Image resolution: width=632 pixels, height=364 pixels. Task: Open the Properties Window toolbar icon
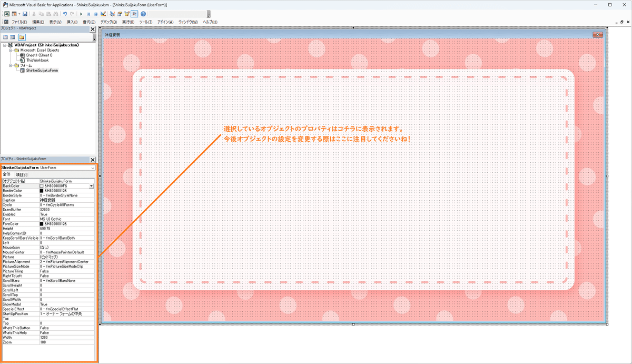[120, 14]
